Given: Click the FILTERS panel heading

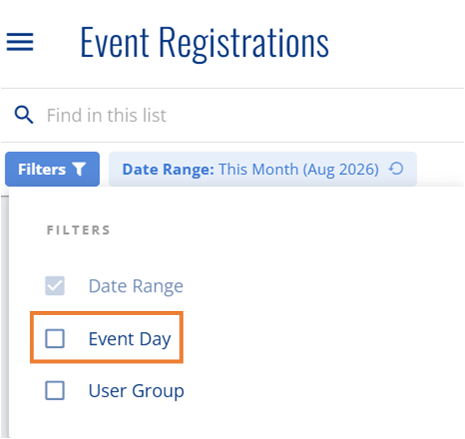Looking at the screenshot, I should [78, 230].
